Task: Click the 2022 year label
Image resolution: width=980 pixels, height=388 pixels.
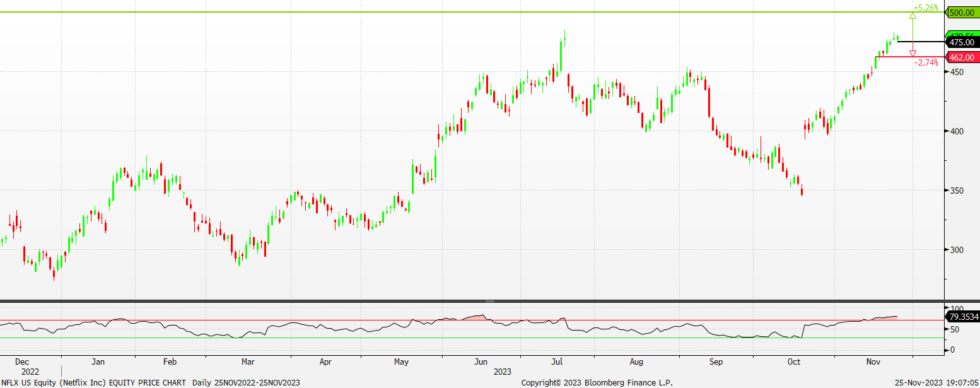Action: click(x=30, y=372)
